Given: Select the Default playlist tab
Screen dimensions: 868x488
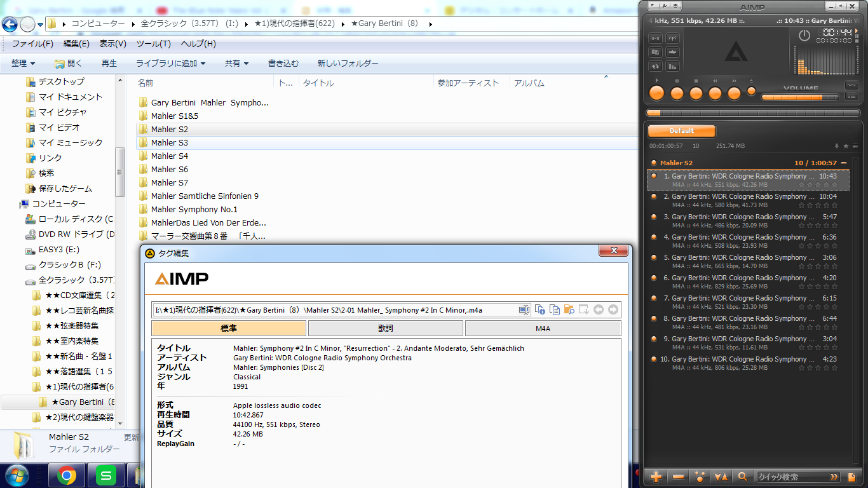Looking at the screenshot, I should 681,131.
